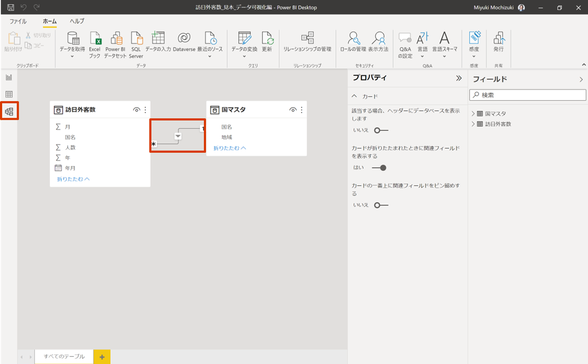The width and height of the screenshot is (588, 364).
Task: Click the 切り取り cut button
Action: tap(38, 35)
